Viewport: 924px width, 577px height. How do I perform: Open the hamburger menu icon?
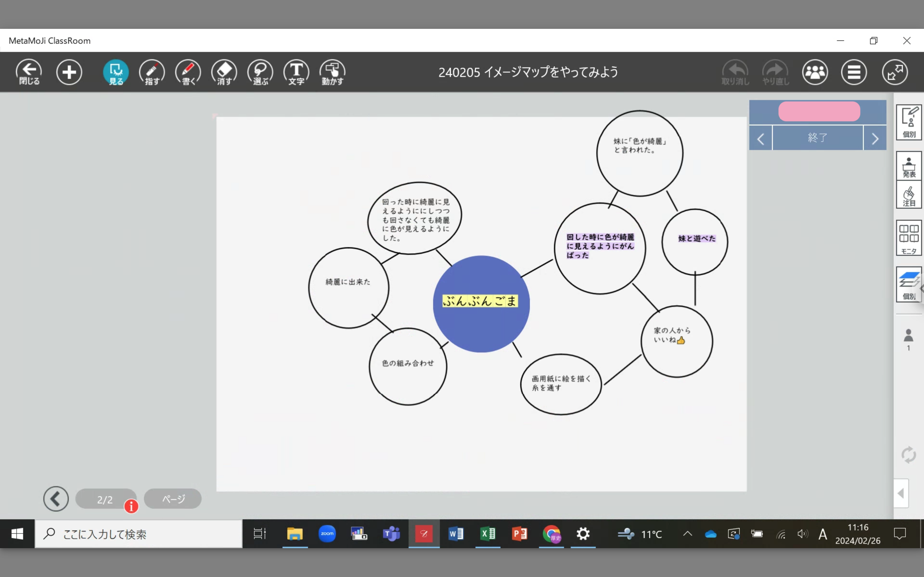coord(854,72)
